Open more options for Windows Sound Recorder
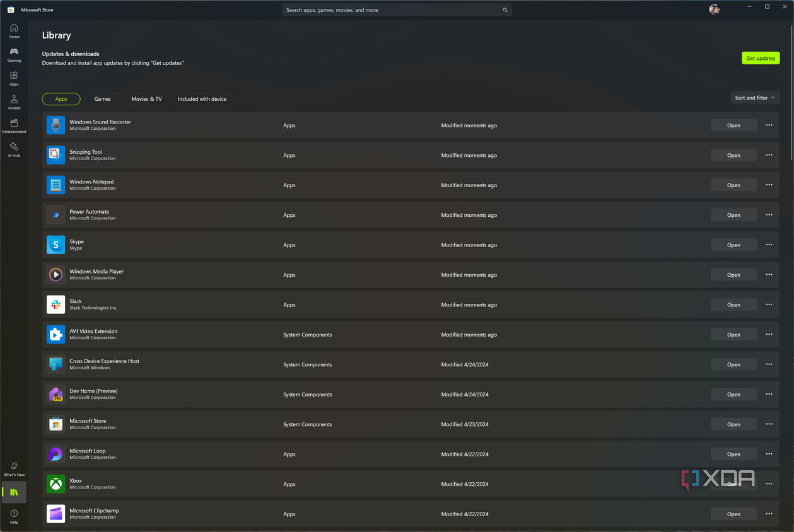The width and height of the screenshot is (794, 532). [x=769, y=125]
